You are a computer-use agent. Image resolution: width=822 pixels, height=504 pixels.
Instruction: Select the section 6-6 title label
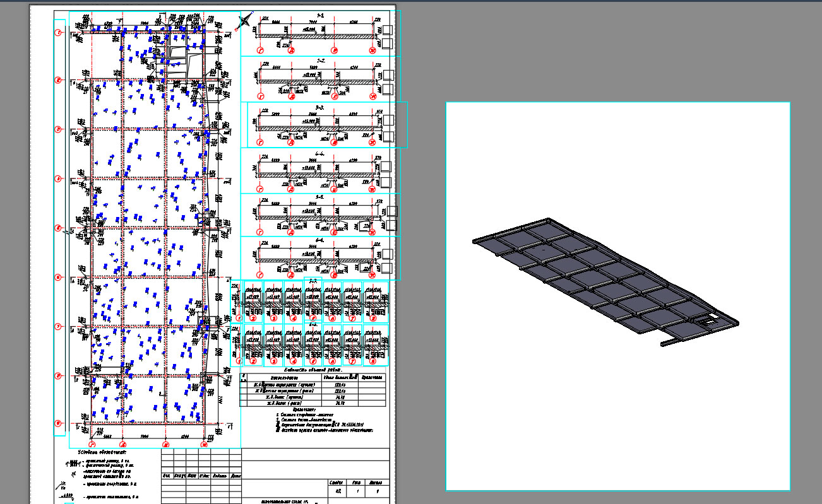[x=319, y=240]
